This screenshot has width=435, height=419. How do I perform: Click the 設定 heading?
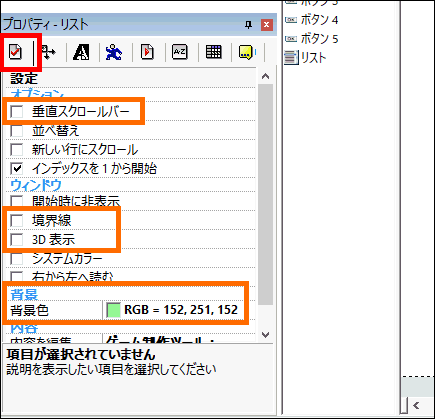pos(24,79)
